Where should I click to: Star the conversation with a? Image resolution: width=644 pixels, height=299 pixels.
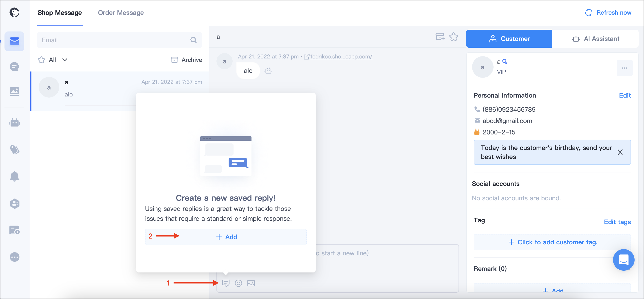pos(454,37)
